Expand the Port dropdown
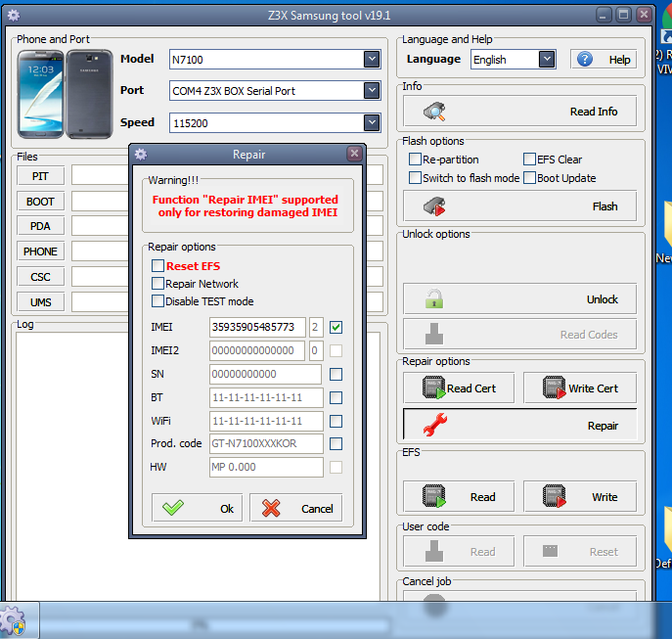 [x=372, y=90]
